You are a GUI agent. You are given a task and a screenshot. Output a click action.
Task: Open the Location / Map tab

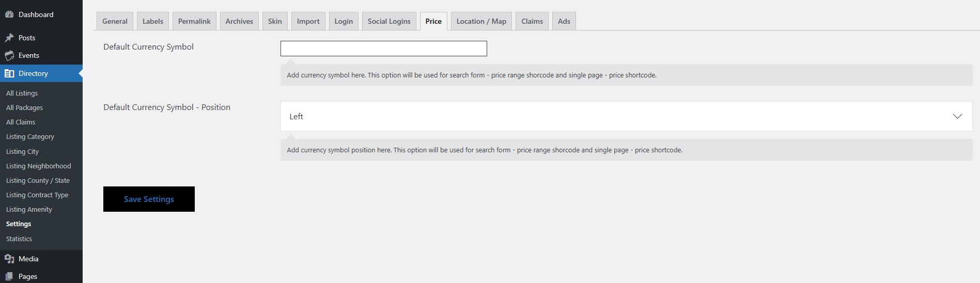tap(481, 21)
